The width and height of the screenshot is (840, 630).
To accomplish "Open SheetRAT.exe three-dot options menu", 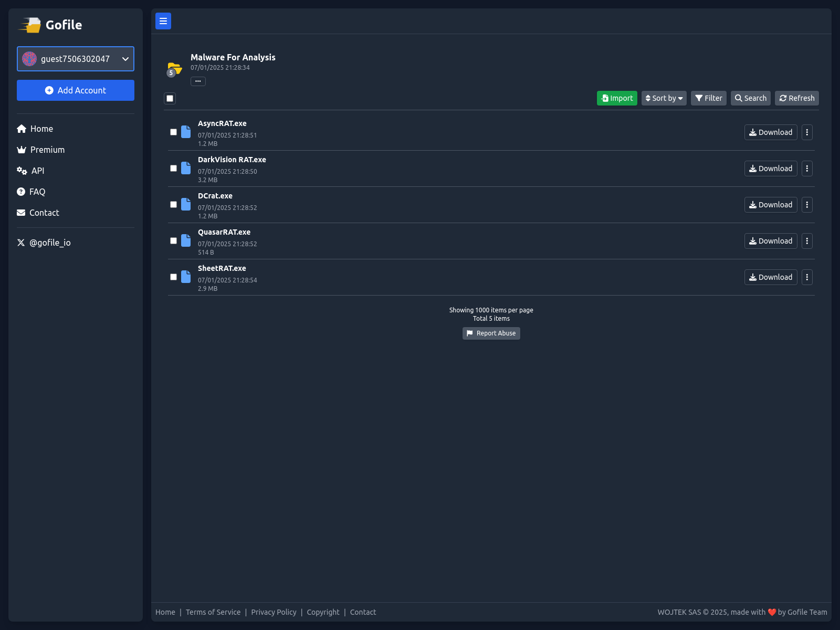I will point(807,277).
